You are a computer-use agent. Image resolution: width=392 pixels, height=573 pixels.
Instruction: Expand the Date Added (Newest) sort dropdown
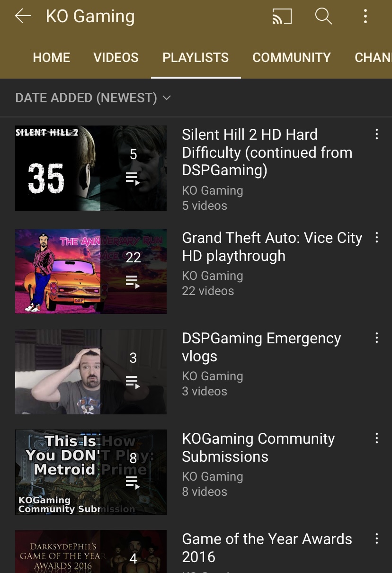click(x=93, y=98)
